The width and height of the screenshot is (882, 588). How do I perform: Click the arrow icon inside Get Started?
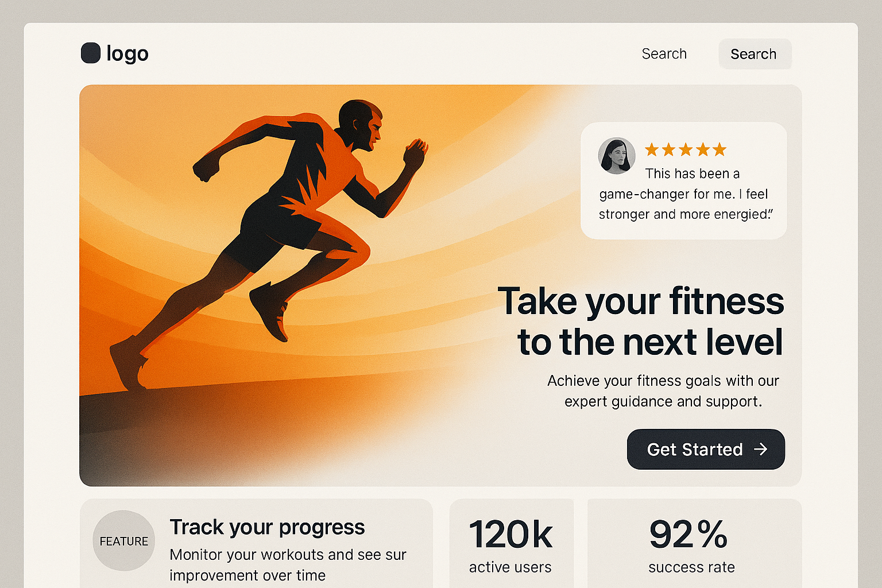tap(760, 449)
